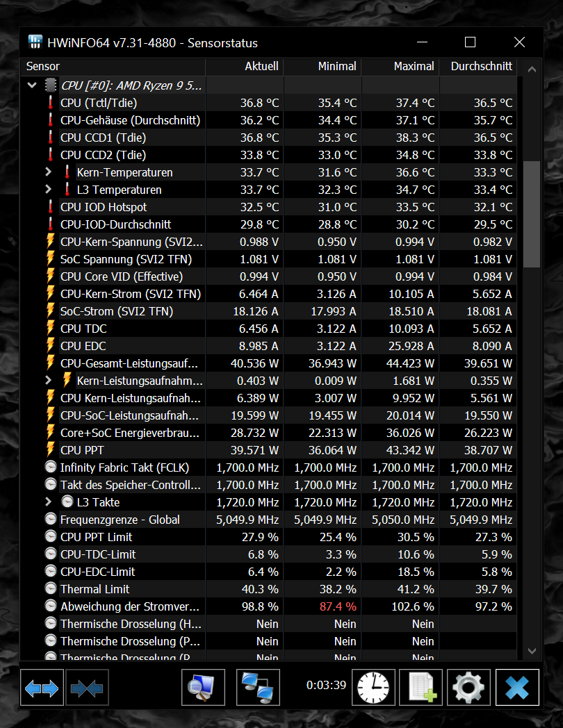
Task: Select the CPU-SoC-Leistungsaufnah... row label
Action: coord(129,415)
